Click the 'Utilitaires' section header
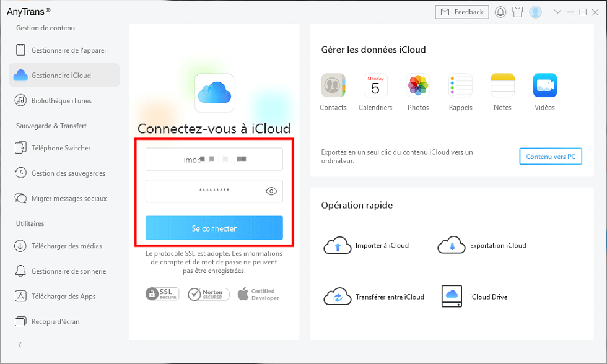 click(30, 223)
